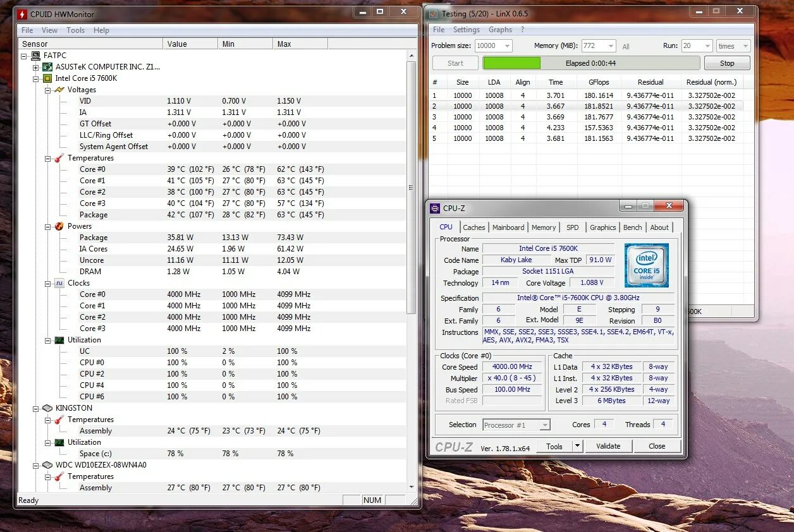Switch to the Bench tab in CPU-Z
Screen dimensions: 794x532
click(x=633, y=227)
